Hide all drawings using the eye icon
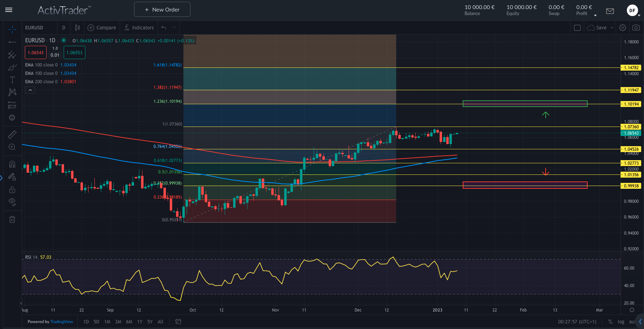The image size is (644, 329). [12, 201]
